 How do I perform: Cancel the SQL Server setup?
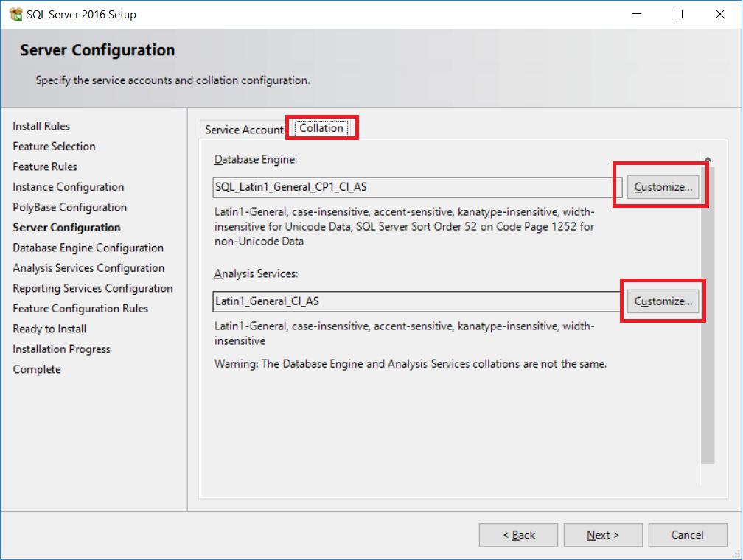(688, 535)
